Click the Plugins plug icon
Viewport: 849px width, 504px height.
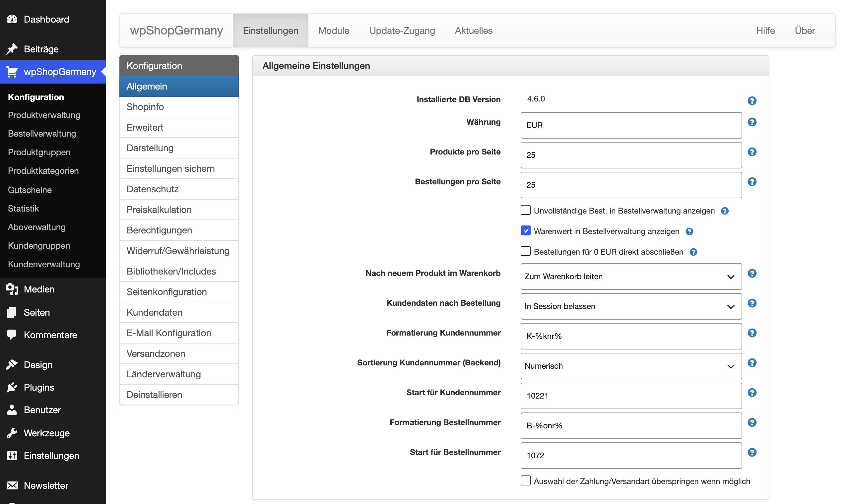coord(12,388)
